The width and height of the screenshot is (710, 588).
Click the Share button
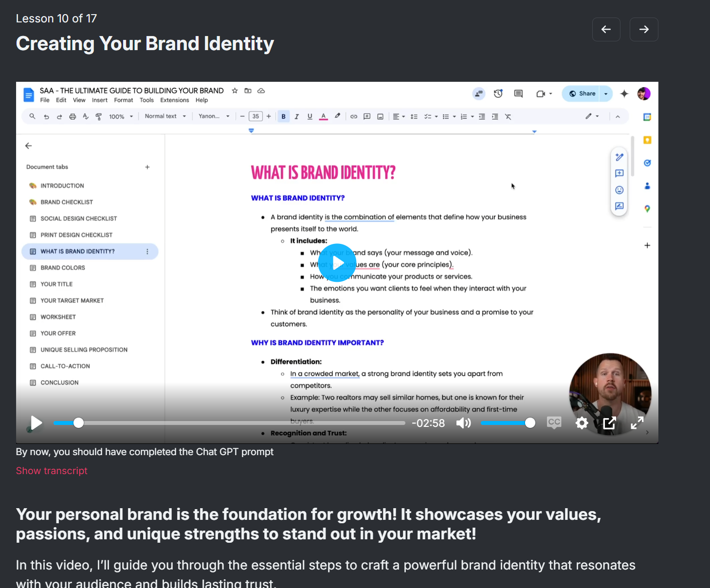point(582,93)
